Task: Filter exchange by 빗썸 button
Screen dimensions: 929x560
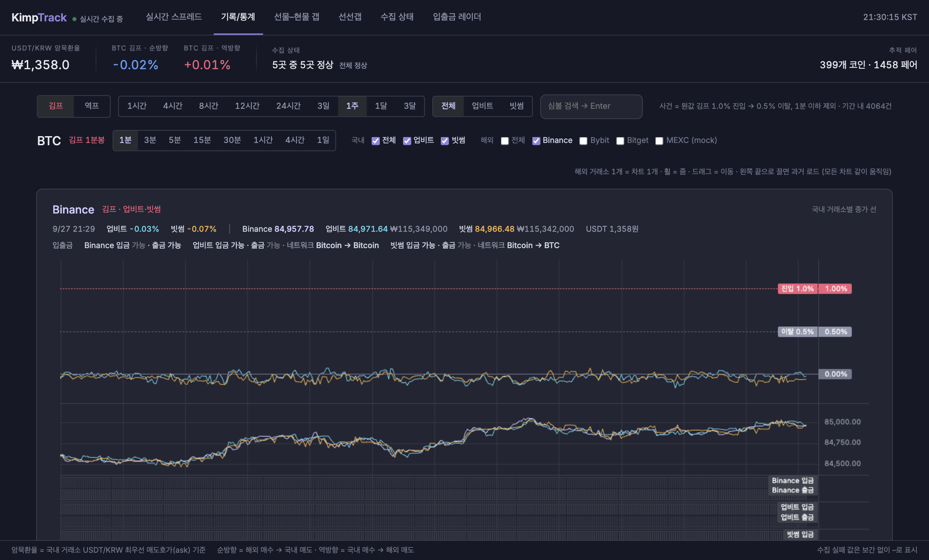Action: tap(517, 106)
